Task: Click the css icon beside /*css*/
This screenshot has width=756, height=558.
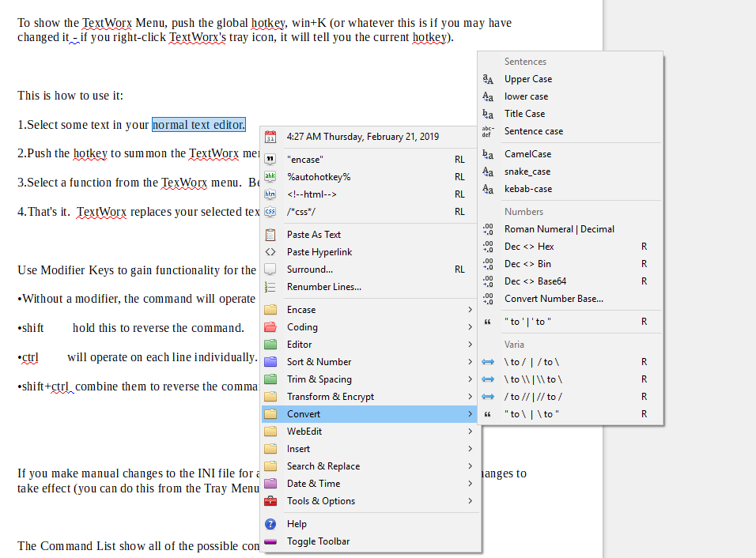Action: tap(270, 212)
